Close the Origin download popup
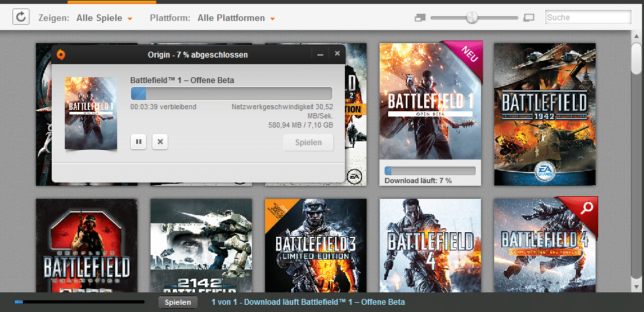The height and width of the screenshot is (312, 644). pos(337,54)
